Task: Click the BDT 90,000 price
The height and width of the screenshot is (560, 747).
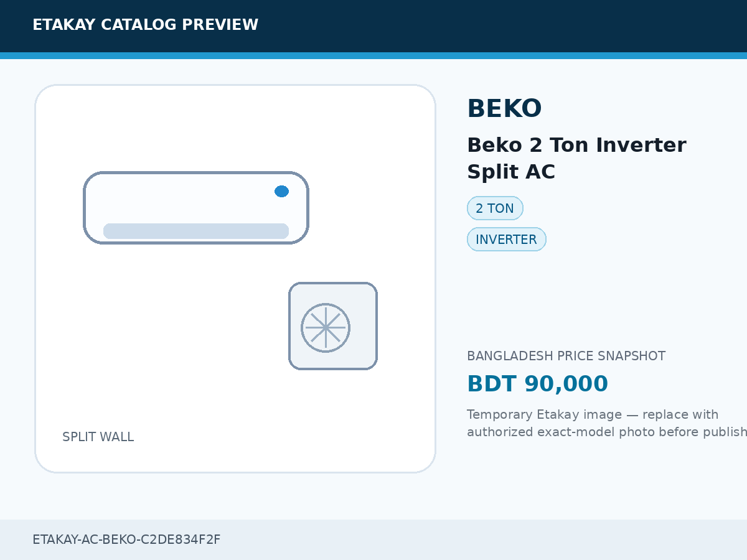Action: pos(537,384)
